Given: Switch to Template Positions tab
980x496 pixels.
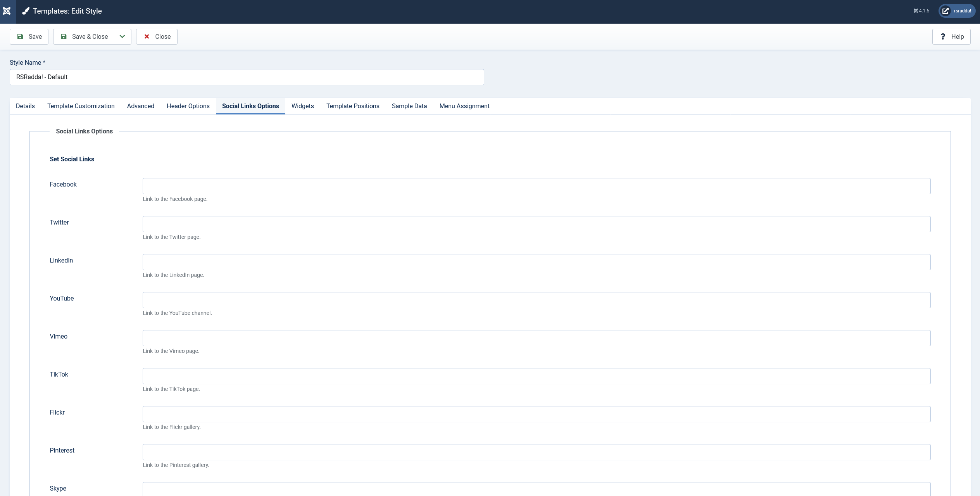Looking at the screenshot, I should [x=353, y=106].
